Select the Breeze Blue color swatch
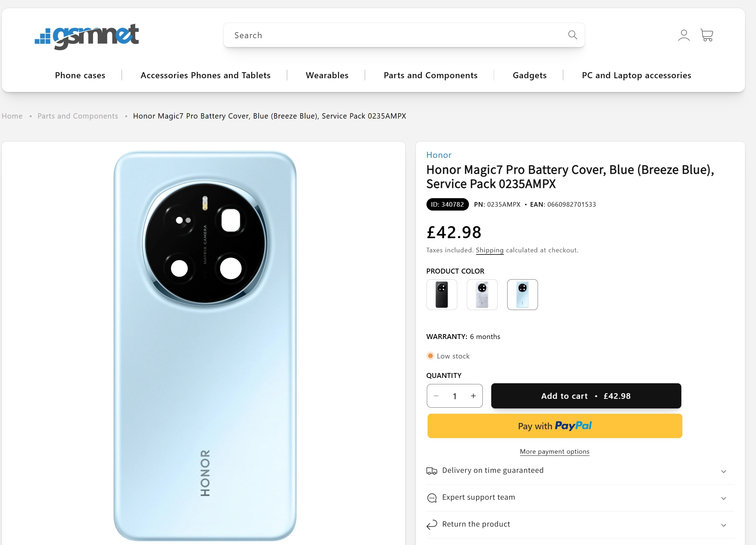The width and height of the screenshot is (756, 545). (x=522, y=294)
